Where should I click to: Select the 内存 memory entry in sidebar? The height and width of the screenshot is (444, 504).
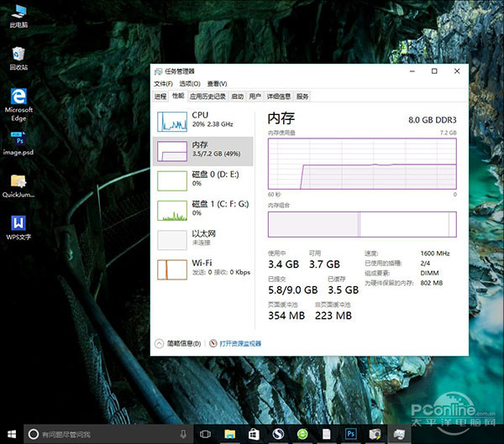(x=203, y=151)
